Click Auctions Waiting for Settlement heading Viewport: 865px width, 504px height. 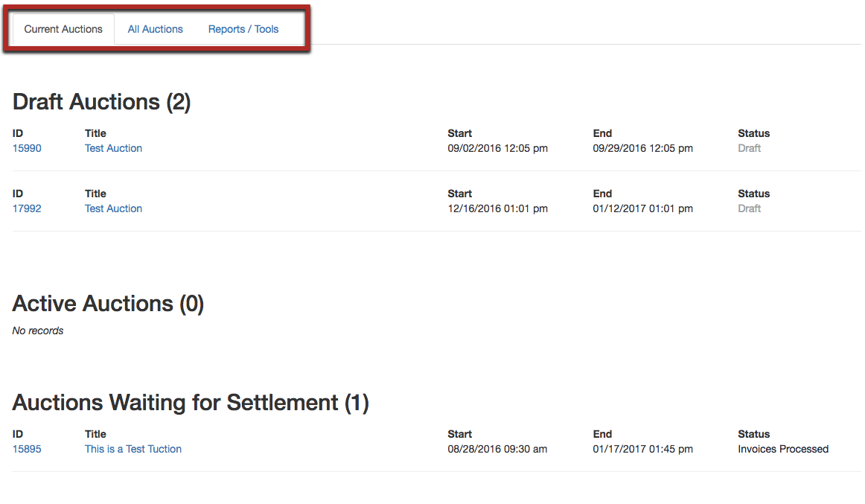tap(191, 403)
